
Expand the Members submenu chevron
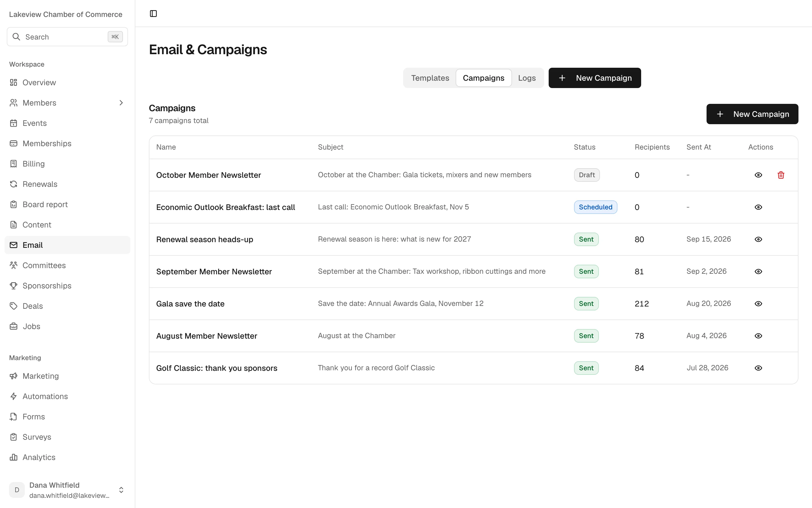121,103
